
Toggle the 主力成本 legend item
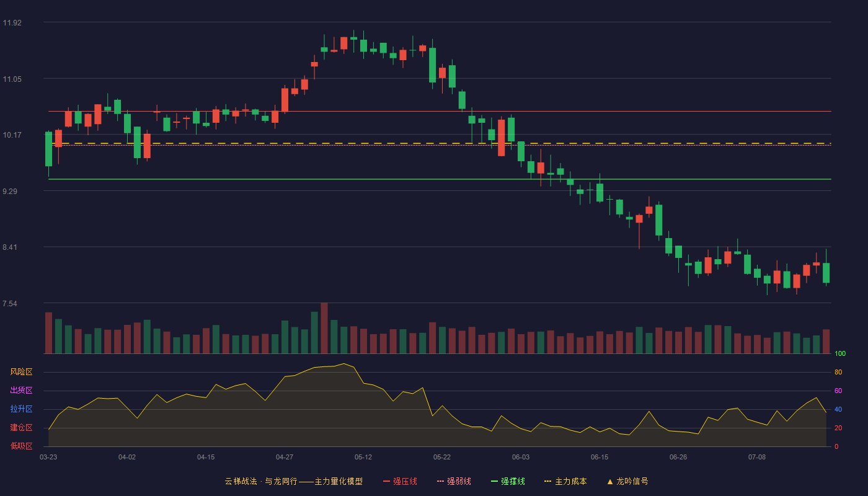pyautogui.click(x=565, y=481)
